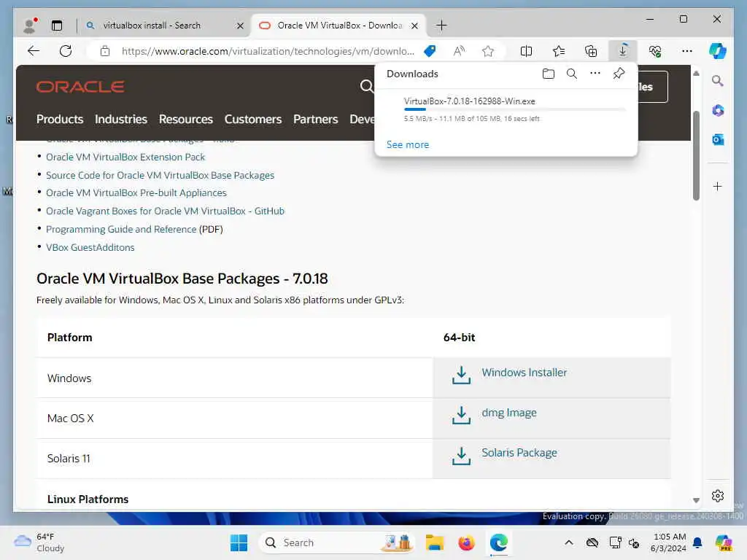Open more options in Downloads panel
Screen dimensions: 747x560
(595, 74)
